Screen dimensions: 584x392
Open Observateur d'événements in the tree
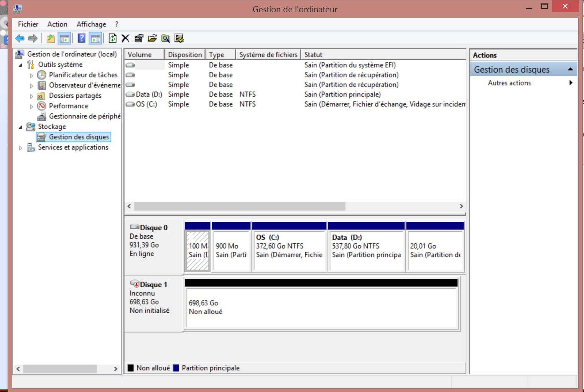pos(85,85)
